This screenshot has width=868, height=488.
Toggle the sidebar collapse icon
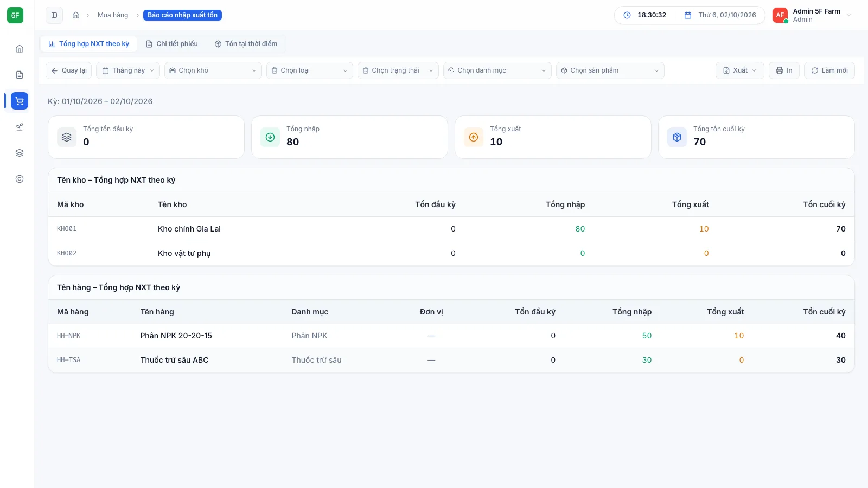(54, 15)
